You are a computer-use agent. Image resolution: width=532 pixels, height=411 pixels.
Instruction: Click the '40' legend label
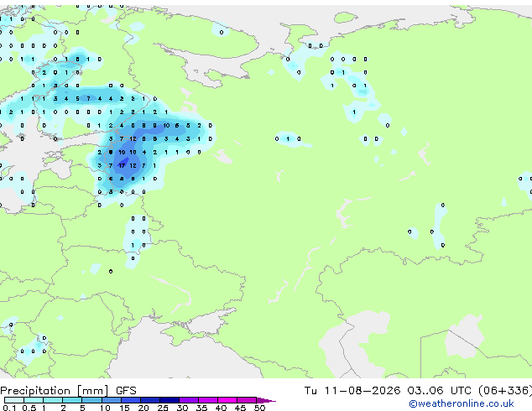tap(221, 408)
